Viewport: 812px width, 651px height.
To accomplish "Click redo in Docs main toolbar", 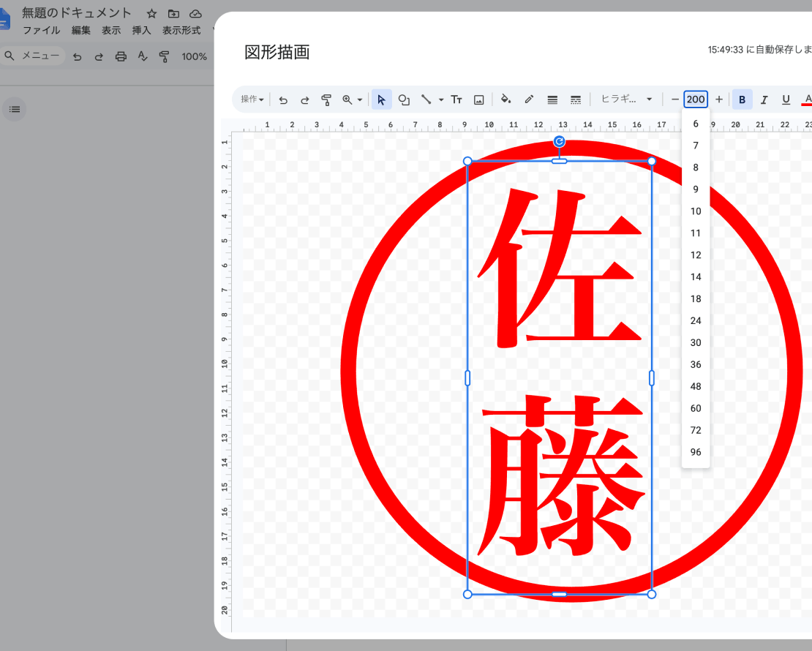I will click(99, 56).
